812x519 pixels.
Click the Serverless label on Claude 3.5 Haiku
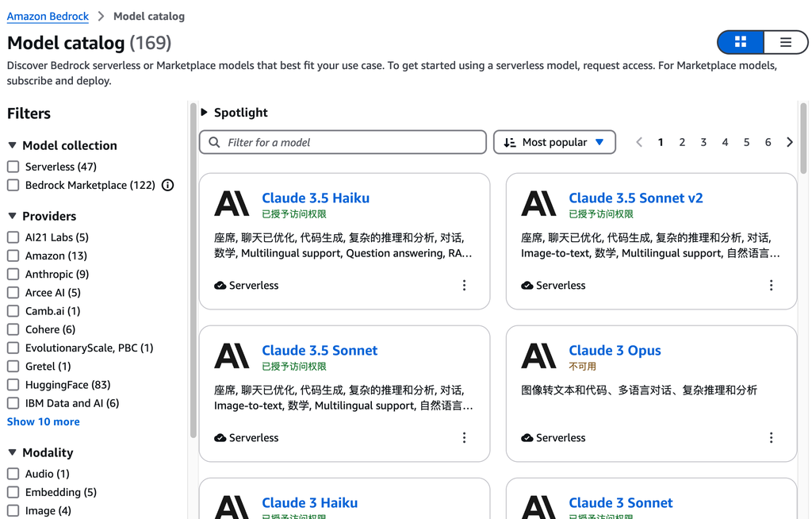click(x=254, y=285)
